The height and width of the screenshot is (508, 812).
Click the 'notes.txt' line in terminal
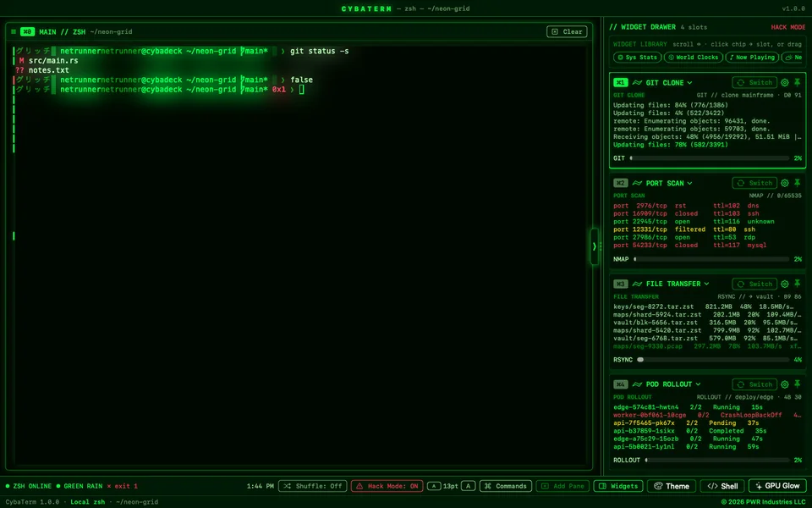tap(49, 70)
